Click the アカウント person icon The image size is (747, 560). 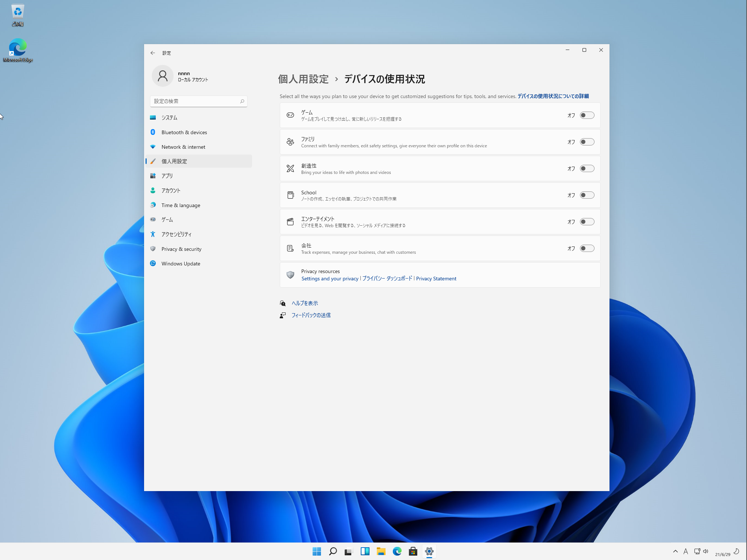coord(153,190)
